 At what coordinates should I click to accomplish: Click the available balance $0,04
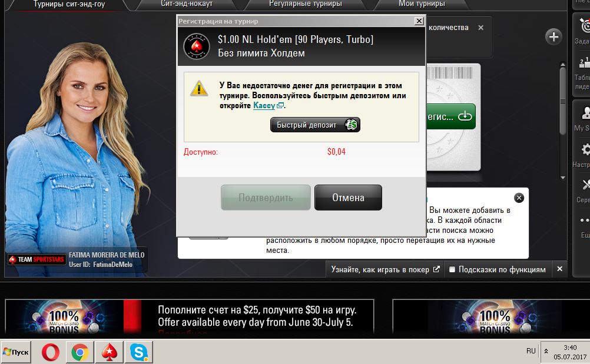pos(336,152)
